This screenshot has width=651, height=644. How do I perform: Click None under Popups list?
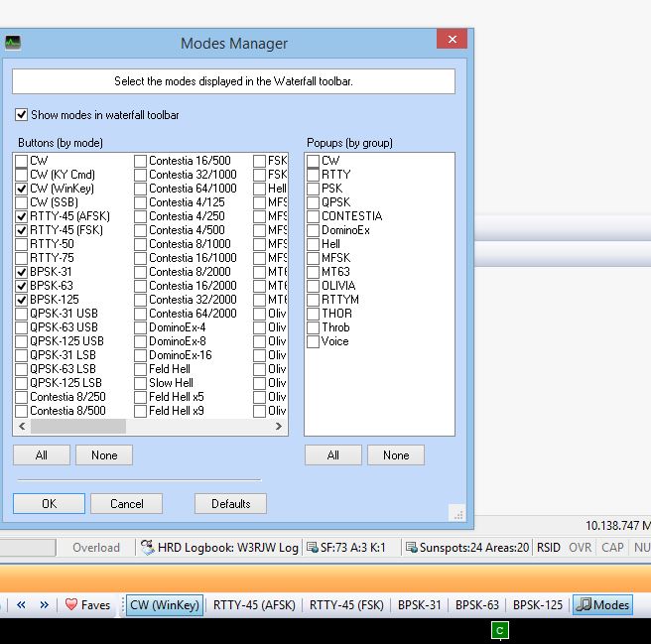coord(396,455)
